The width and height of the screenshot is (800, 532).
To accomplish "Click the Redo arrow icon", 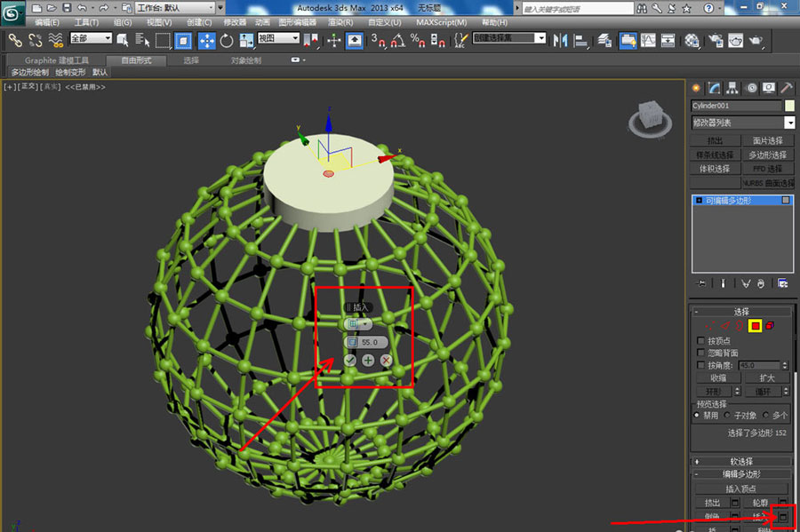I will pos(104,8).
